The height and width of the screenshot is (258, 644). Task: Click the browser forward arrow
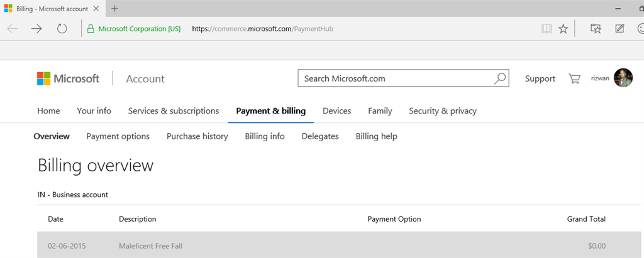[x=36, y=28]
